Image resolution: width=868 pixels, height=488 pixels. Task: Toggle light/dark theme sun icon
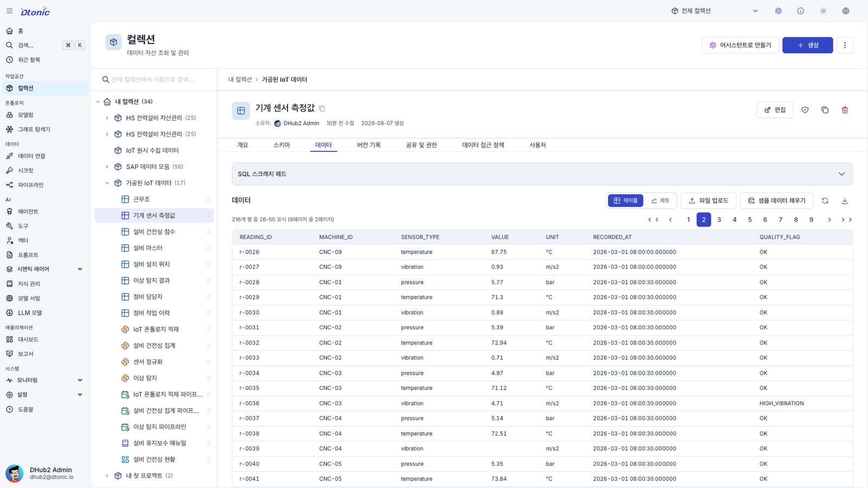[823, 11]
